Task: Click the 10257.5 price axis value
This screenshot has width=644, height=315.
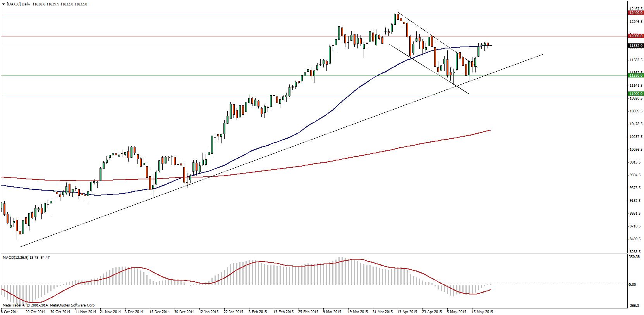Action: tap(637, 137)
